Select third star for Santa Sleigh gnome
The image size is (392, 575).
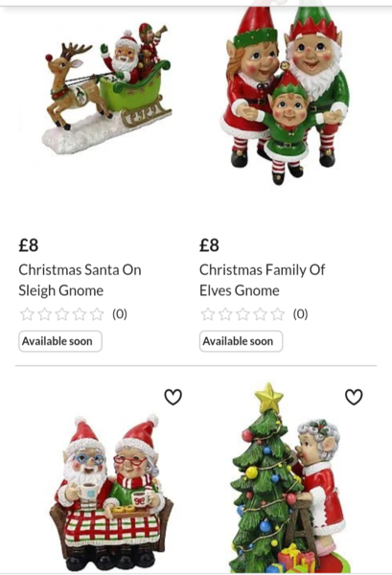click(62, 314)
